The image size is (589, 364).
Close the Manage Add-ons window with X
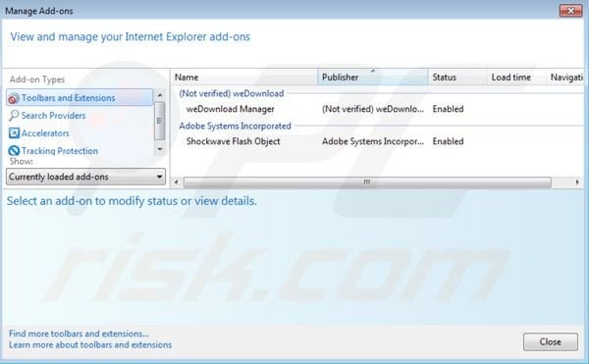(570, 11)
